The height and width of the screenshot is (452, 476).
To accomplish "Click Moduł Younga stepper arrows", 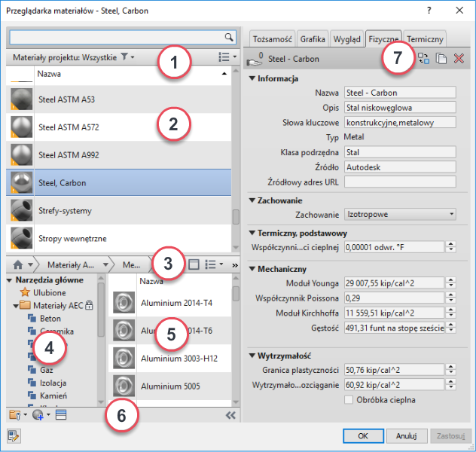I will click(x=451, y=283).
